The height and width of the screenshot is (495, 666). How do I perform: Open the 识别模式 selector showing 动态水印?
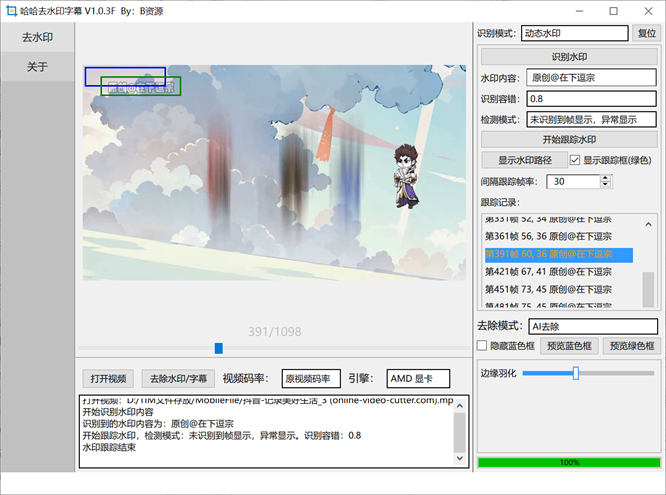point(574,33)
